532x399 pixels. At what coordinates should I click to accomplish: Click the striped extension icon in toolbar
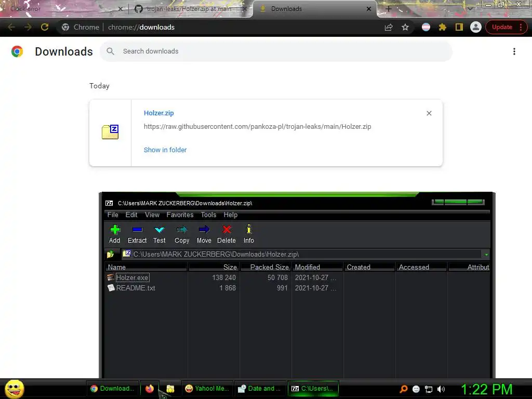pyautogui.click(x=426, y=27)
